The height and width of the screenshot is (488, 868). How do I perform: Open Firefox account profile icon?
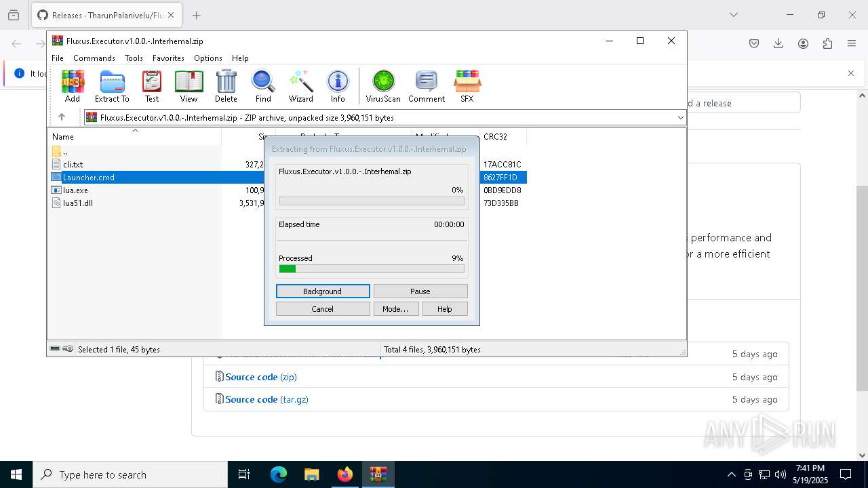point(803,43)
